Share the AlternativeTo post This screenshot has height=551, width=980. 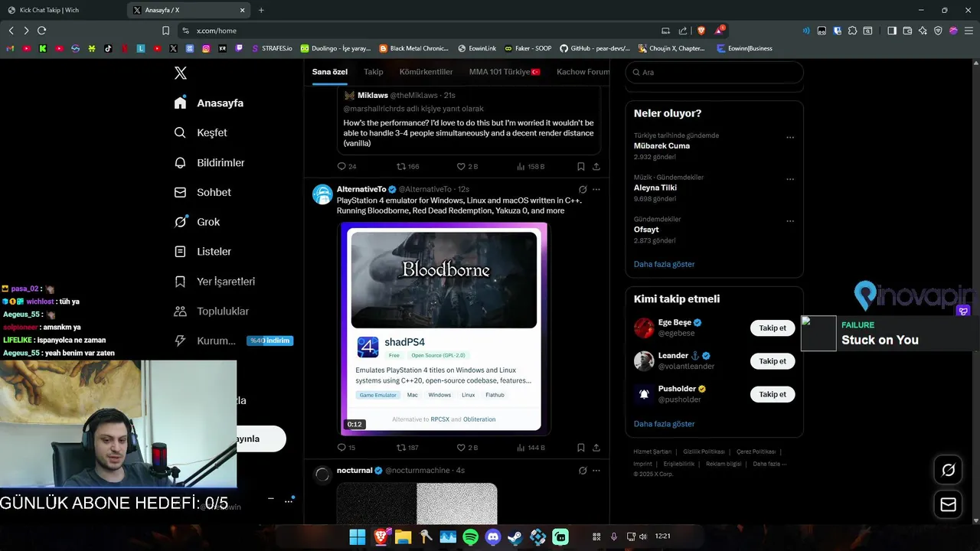tap(596, 447)
